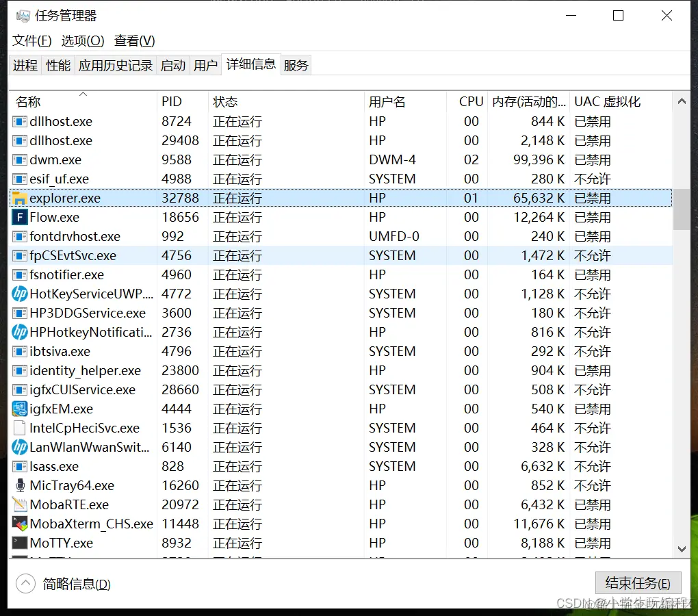
Task: Click the vertical scrollbar thumb
Action: (682, 209)
